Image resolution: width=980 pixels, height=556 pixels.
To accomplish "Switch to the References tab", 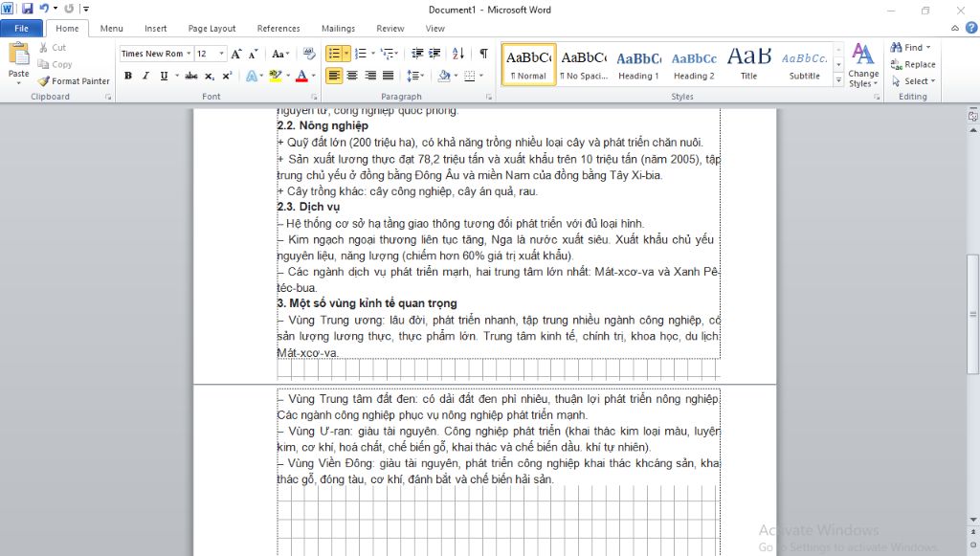I will (278, 28).
